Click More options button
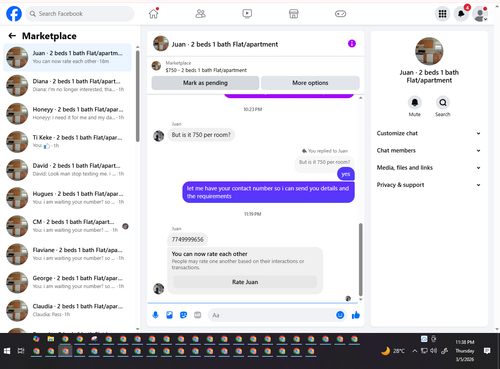The height and width of the screenshot is (369, 500). [x=310, y=83]
